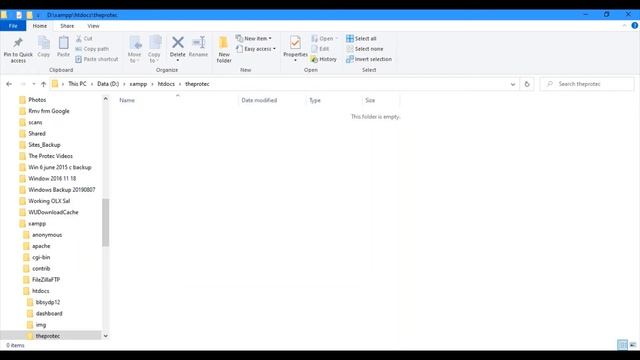Click the Delete X icon

(178, 42)
